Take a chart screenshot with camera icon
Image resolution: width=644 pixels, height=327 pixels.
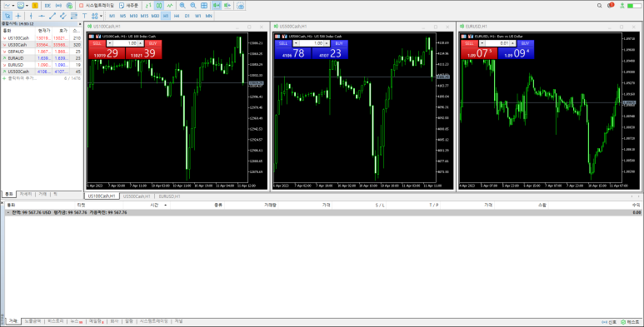click(241, 6)
